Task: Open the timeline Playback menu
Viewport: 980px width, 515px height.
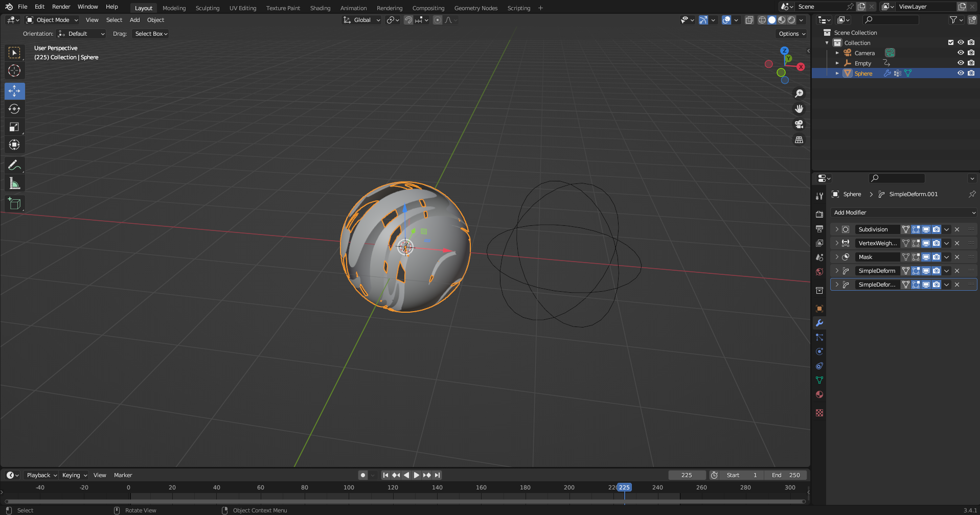Action: click(41, 475)
